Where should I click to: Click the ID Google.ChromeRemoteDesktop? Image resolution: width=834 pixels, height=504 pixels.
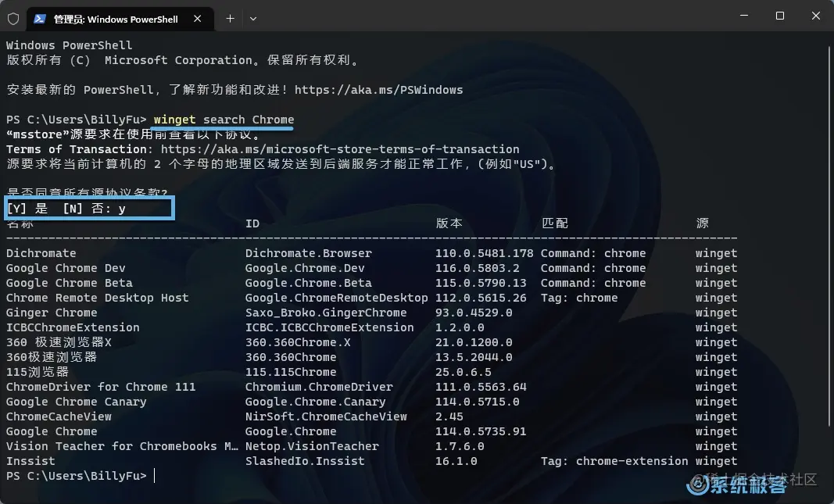click(337, 298)
